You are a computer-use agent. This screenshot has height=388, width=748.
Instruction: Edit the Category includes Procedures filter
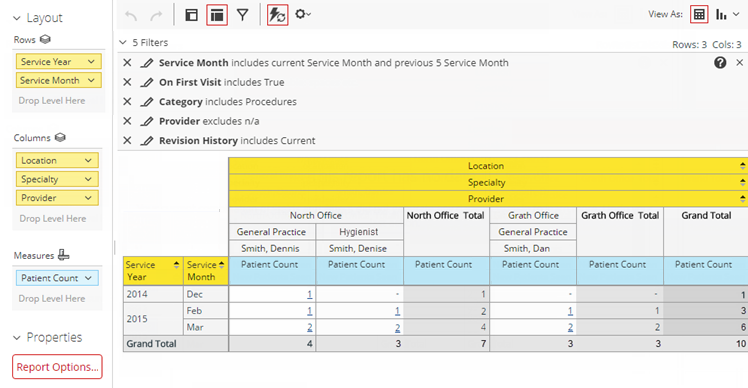147,102
